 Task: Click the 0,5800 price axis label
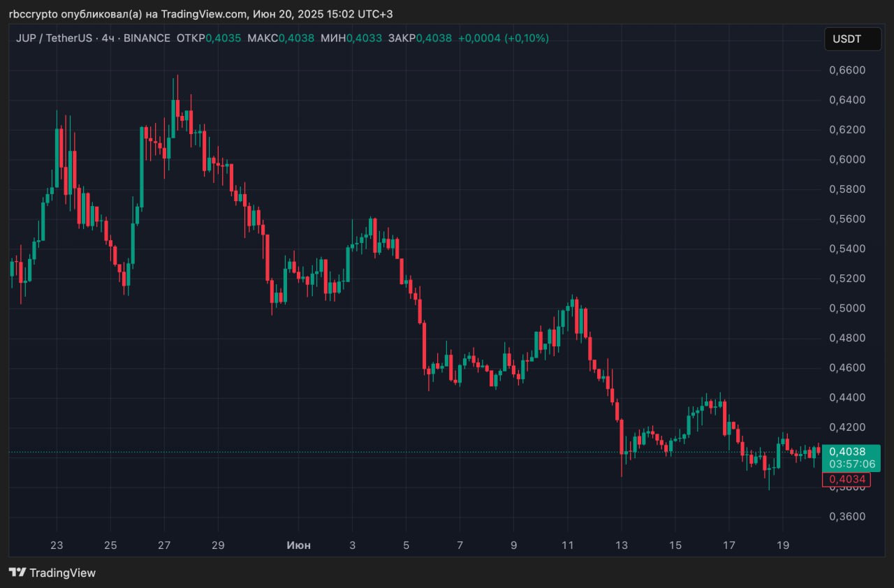(847, 189)
